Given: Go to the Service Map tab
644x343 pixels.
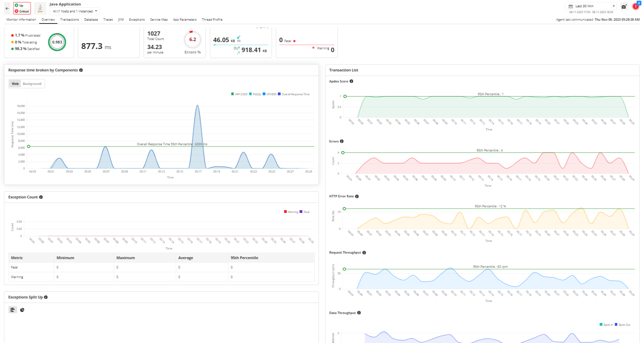Looking at the screenshot, I should point(159,20).
